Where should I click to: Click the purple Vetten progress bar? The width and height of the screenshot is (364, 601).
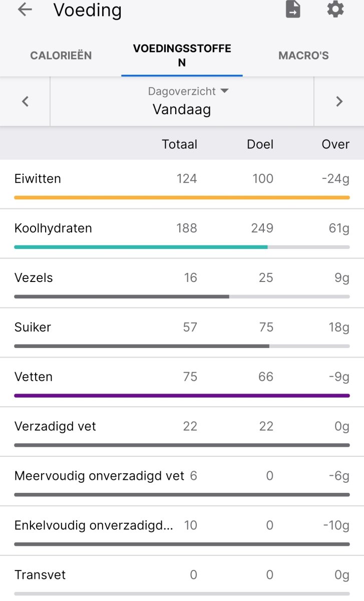(182, 396)
